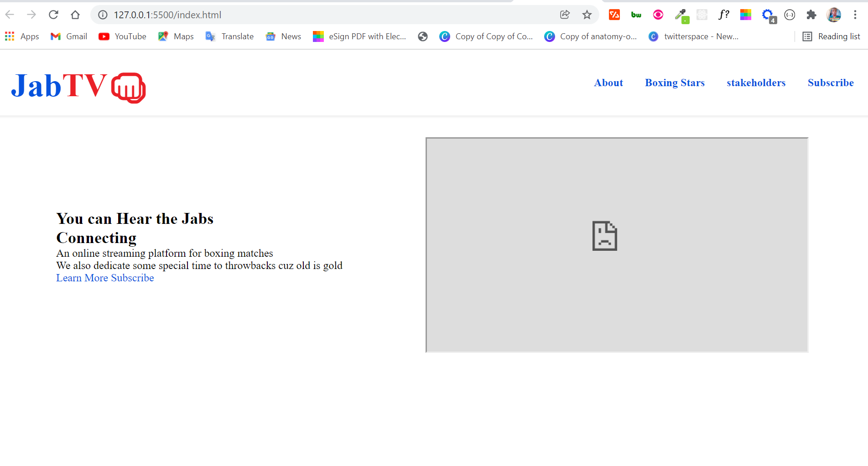Open Copy of anatomy-o... bookmark
Screen dimensions: 868x466
(591, 36)
